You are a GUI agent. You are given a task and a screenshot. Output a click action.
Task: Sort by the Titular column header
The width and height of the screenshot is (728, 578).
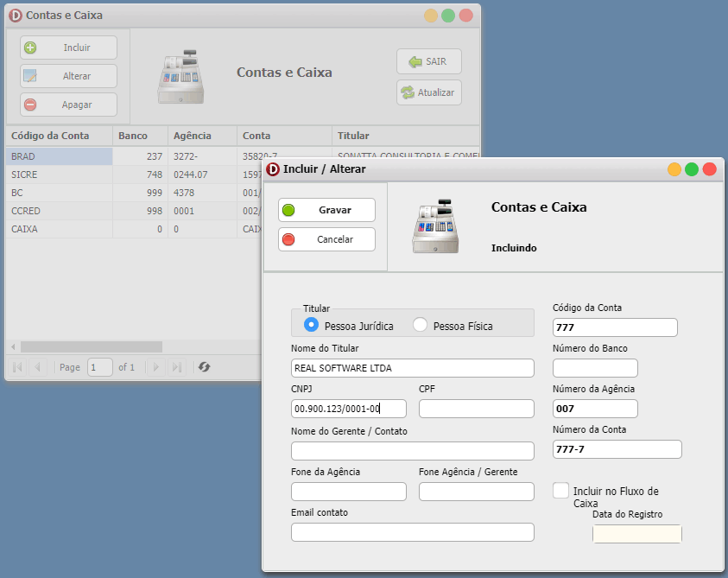coord(406,136)
